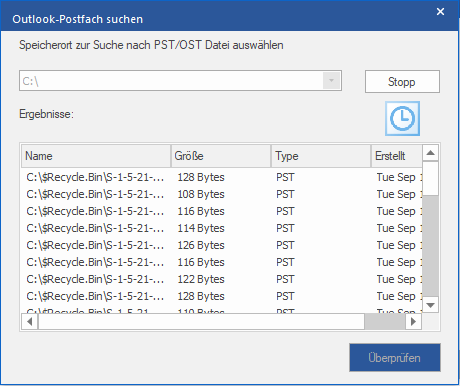Screen dimensions: 460x386
Task: Click the vertical scrollbar thumb
Action: tap(430, 179)
